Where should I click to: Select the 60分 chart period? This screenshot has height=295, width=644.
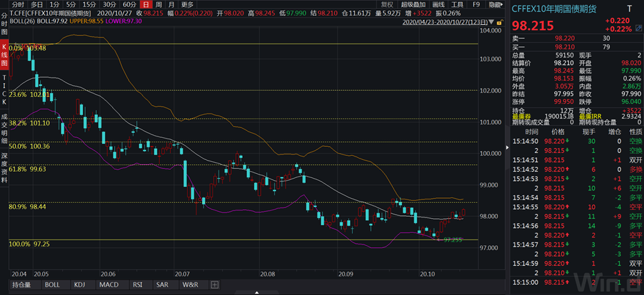point(129,5)
